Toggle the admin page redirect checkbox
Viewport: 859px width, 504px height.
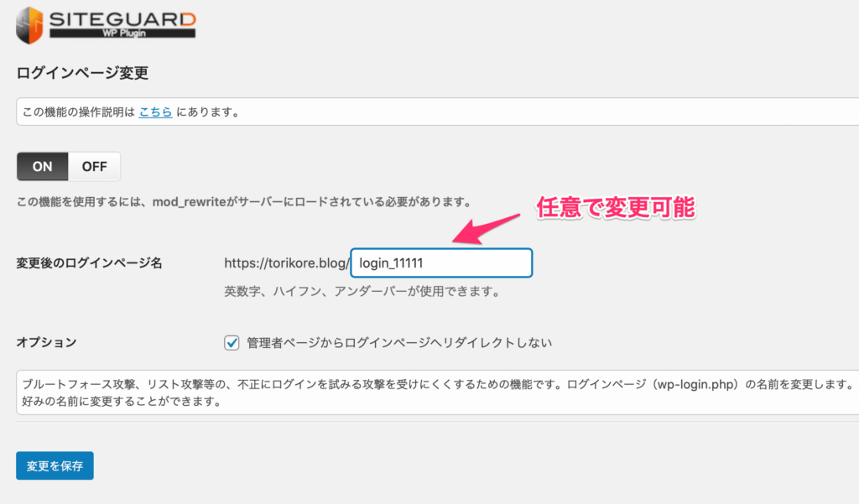pyautogui.click(x=232, y=342)
